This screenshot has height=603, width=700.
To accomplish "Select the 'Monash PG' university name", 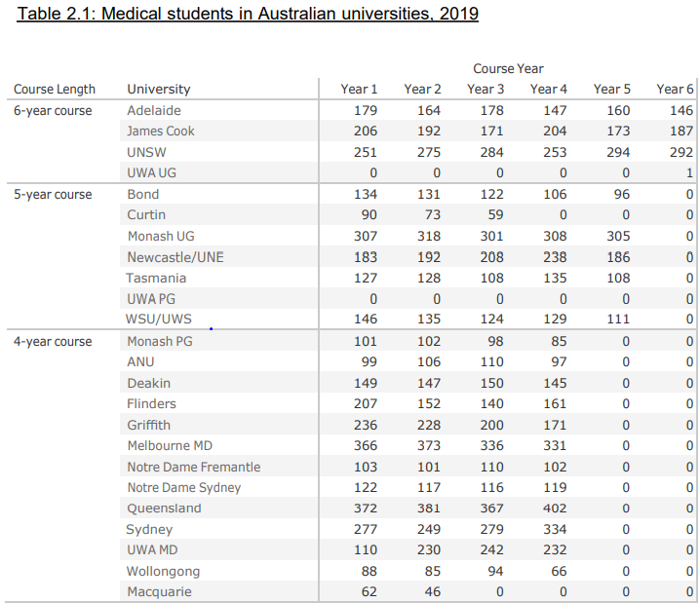I will tap(160, 342).
